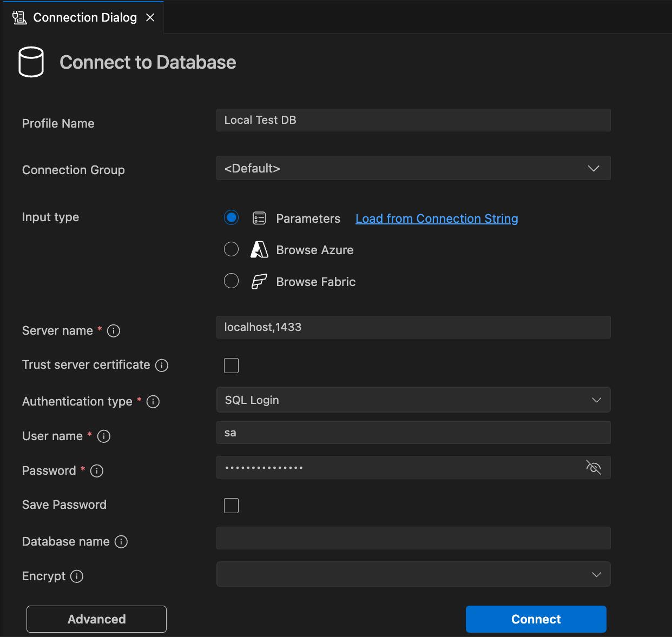Switch to the Connection Dialog tab
This screenshot has height=637, width=672.
[x=84, y=17]
